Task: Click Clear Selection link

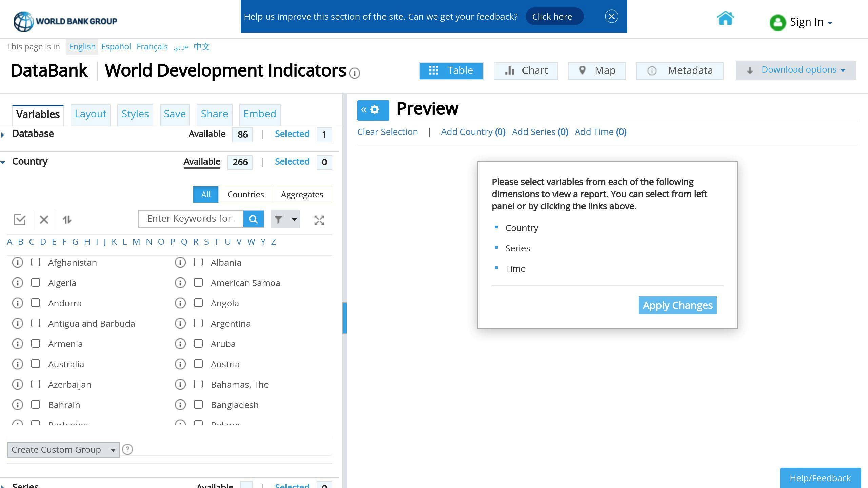Action: (388, 132)
